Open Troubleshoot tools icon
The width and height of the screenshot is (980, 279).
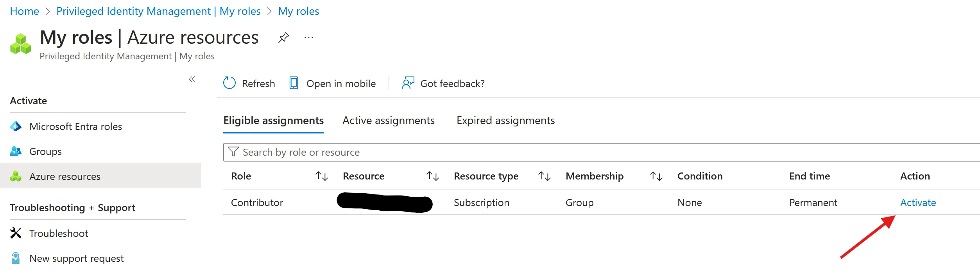[16, 233]
